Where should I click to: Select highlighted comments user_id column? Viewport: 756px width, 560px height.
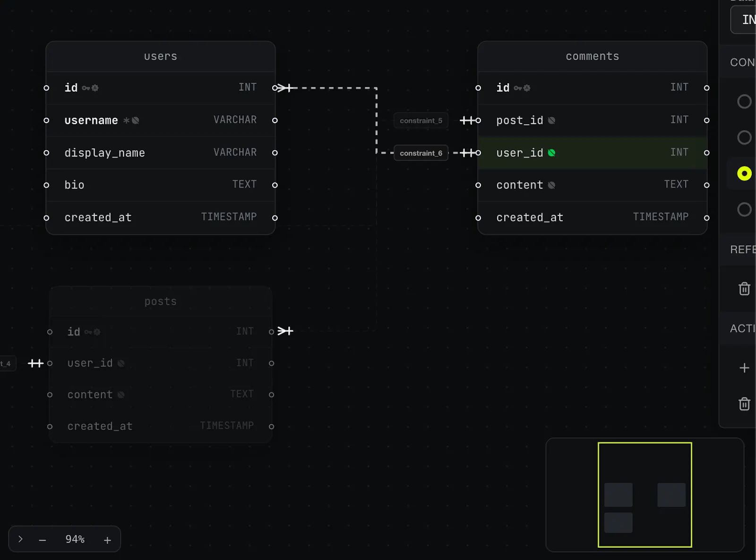point(593,153)
